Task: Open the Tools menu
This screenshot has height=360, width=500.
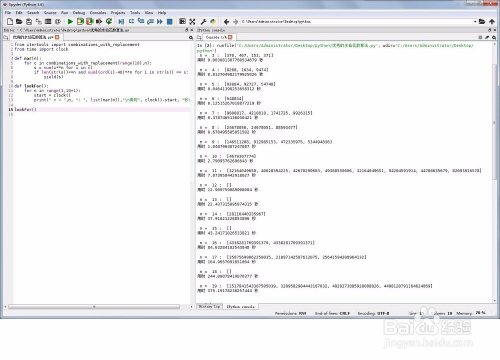Action: [x=135, y=13]
